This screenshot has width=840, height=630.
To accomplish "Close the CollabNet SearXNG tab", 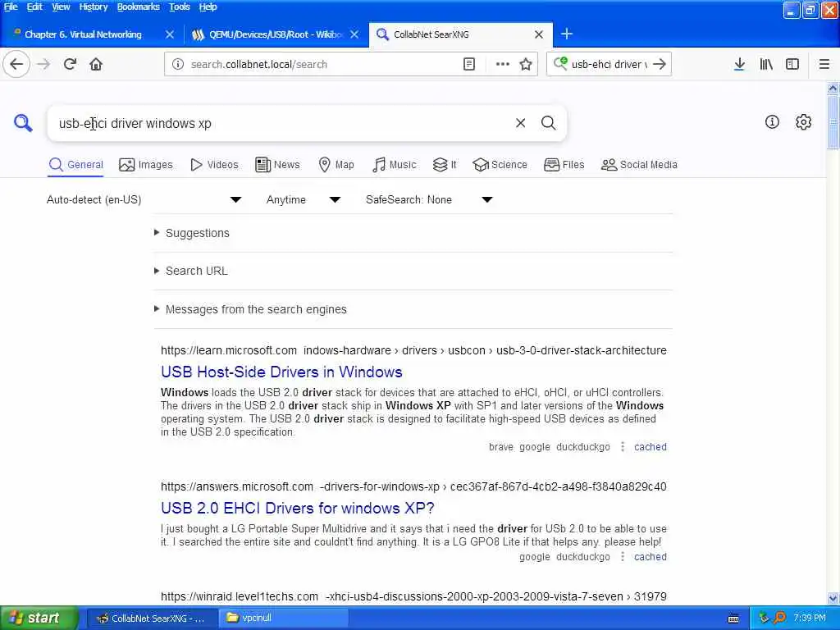I will point(538,34).
